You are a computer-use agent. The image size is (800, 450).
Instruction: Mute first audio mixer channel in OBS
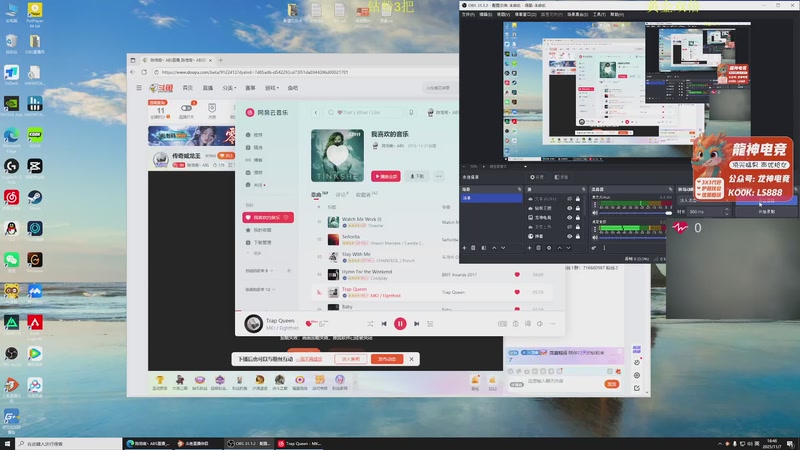[x=594, y=213]
